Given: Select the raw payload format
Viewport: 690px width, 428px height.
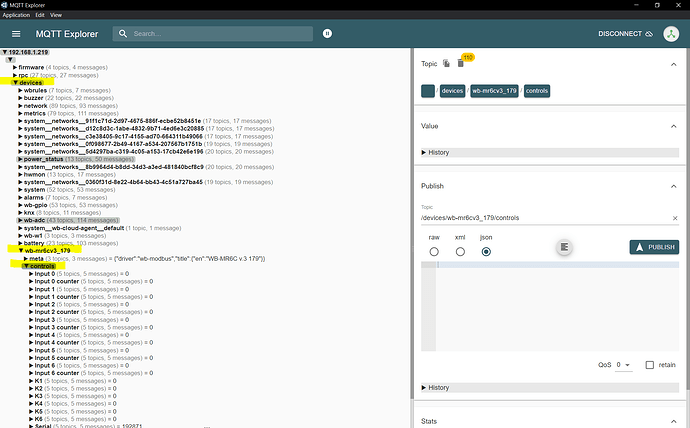Looking at the screenshot, I should point(434,252).
